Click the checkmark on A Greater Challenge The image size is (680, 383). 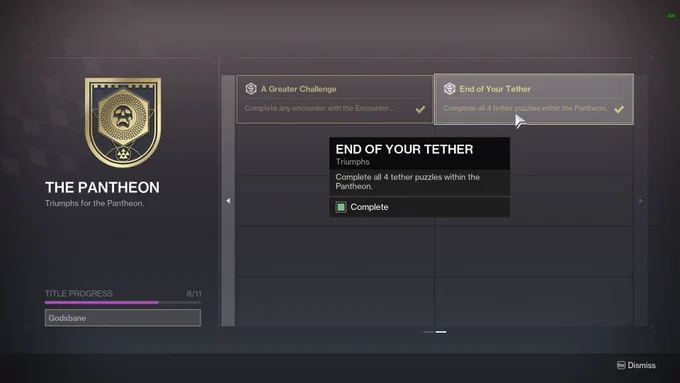420,109
